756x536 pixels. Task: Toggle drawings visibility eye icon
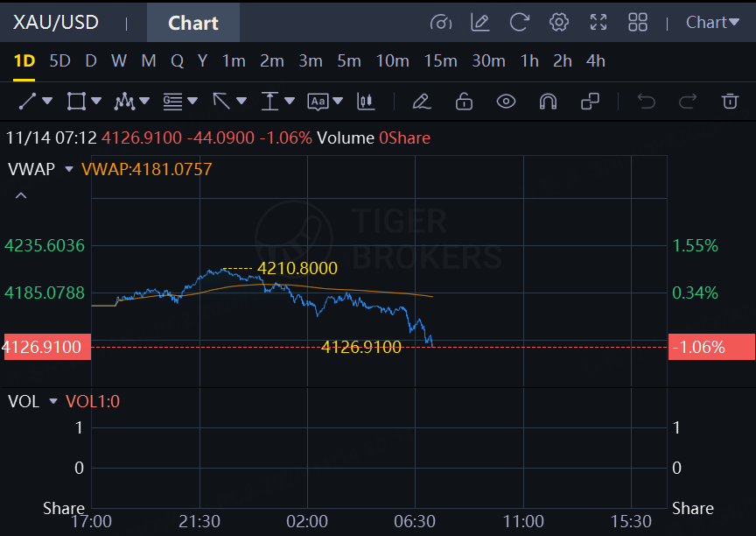pyautogui.click(x=506, y=102)
